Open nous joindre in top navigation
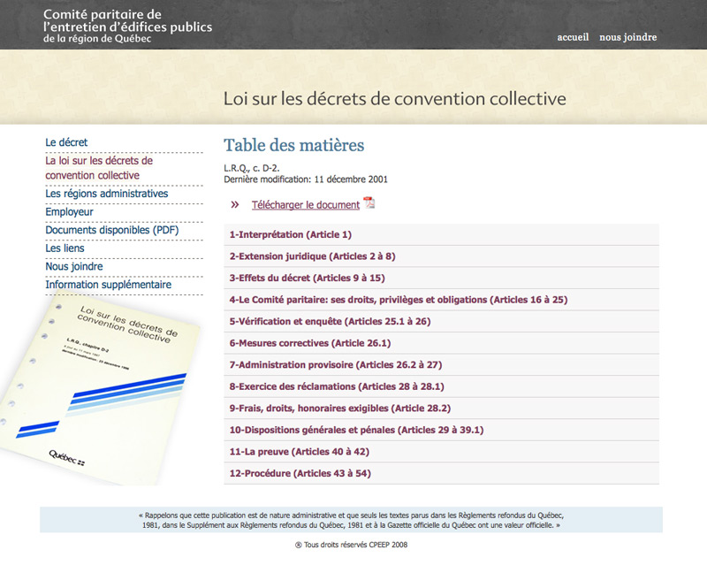The image size is (707, 588). tap(627, 37)
